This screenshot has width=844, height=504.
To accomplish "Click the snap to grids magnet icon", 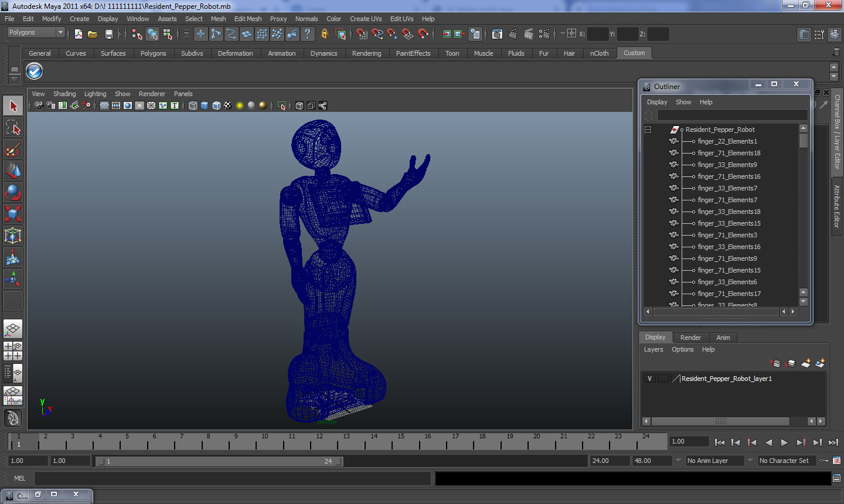I will (x=362, y=34).
